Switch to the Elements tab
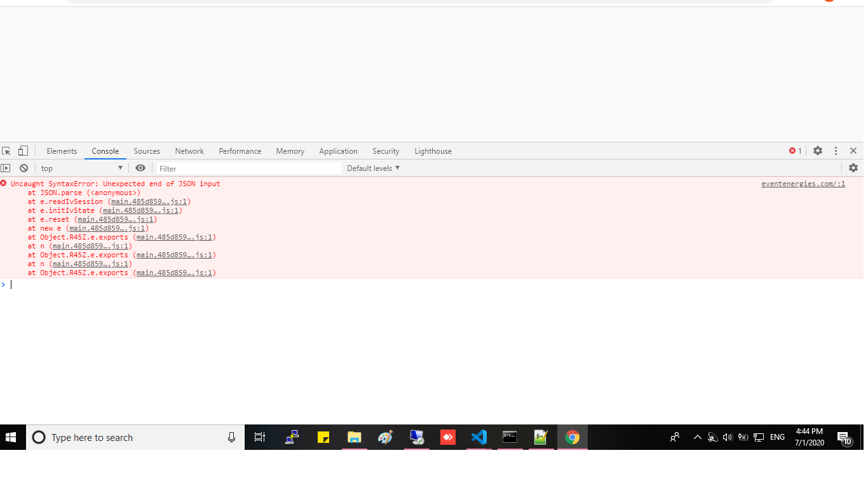This screenshot has width=868, height=488. point(62,151)
